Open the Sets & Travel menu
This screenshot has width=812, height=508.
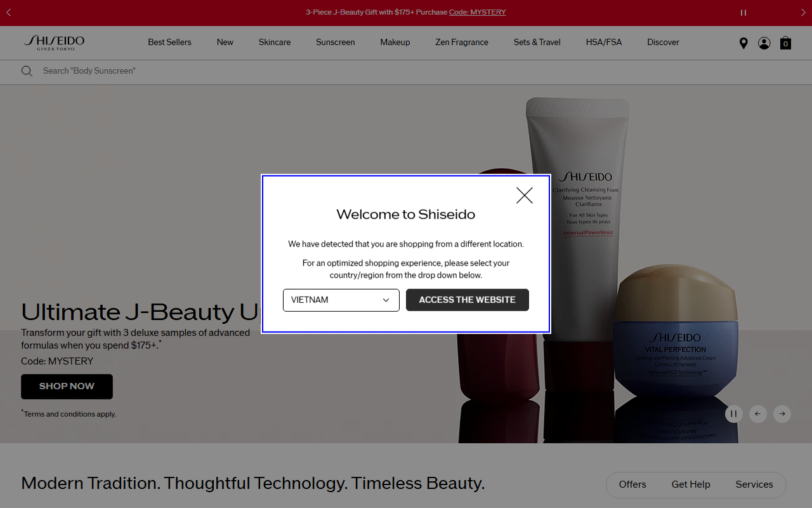tap(537, 43)
